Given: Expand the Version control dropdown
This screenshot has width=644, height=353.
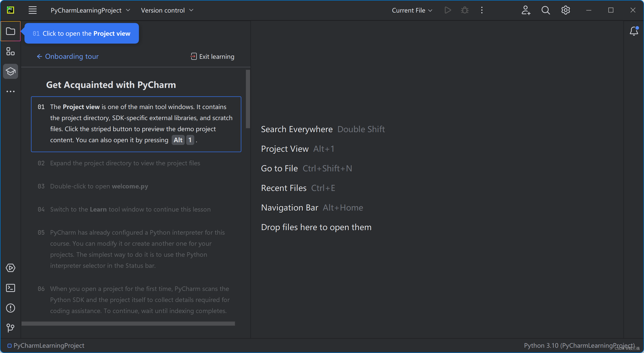Looking at the screenshot, I should click(x=167, y=10).
